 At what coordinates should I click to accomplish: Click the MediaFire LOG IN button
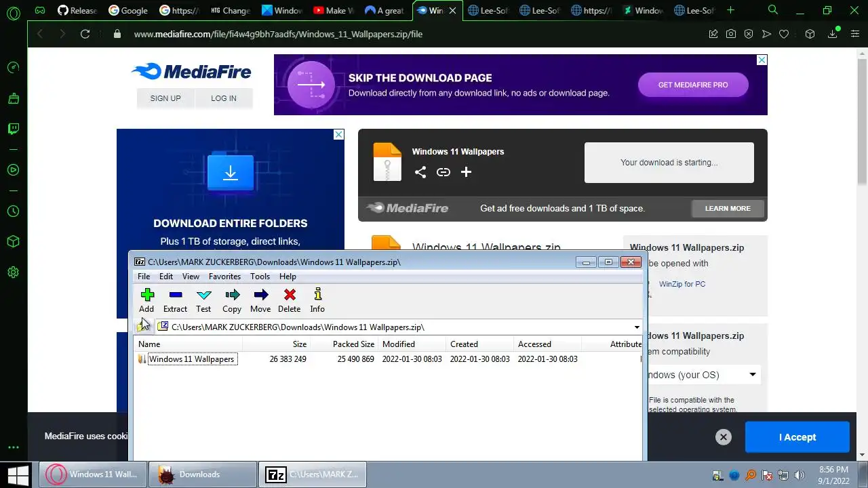click(224, 98)
